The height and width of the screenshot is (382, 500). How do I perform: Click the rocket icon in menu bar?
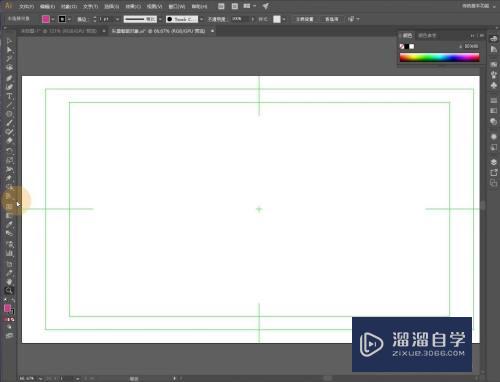coord(266,6)
